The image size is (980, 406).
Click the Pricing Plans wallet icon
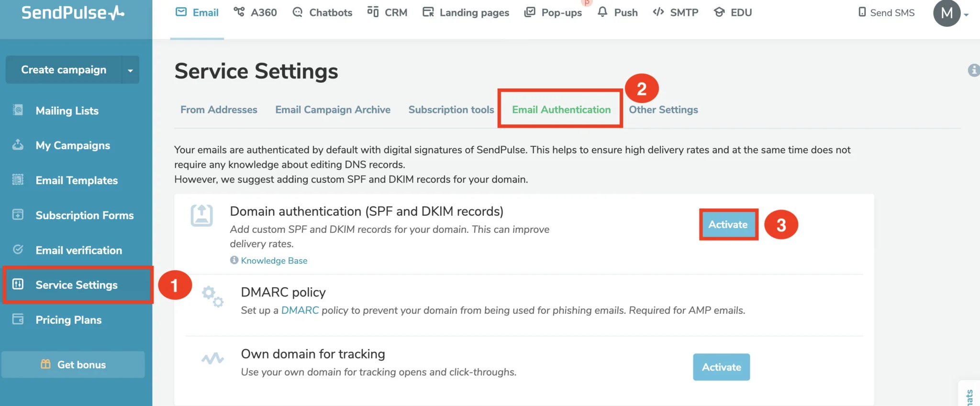point(18,319)
